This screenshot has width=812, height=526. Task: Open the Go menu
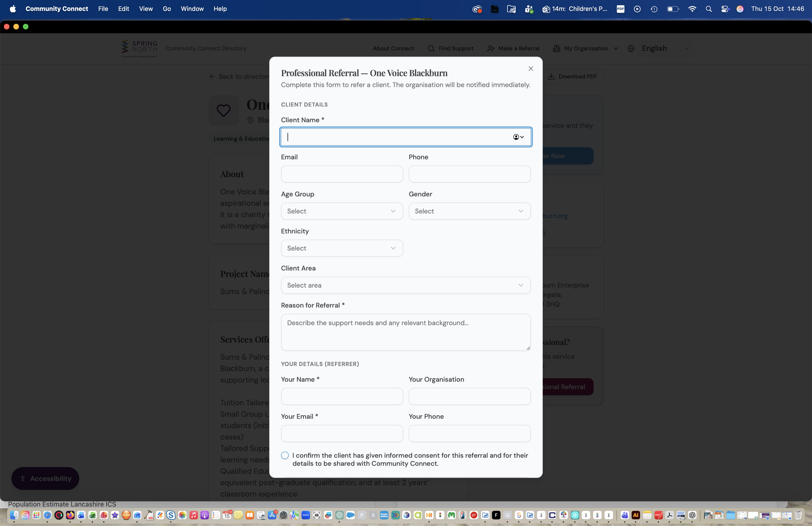click(167, 9)
